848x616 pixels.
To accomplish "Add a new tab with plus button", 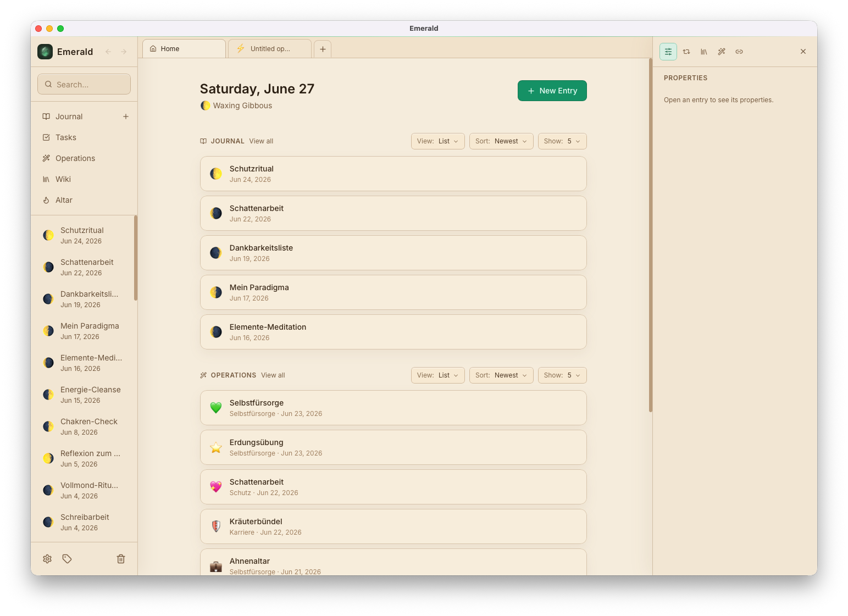I will coord(323,49).
